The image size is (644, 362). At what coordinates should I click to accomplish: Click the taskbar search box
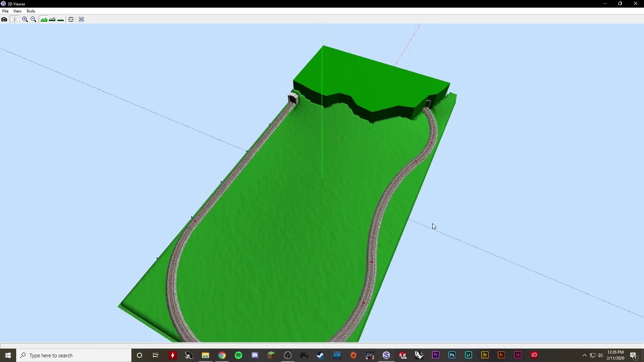[74, 355]
